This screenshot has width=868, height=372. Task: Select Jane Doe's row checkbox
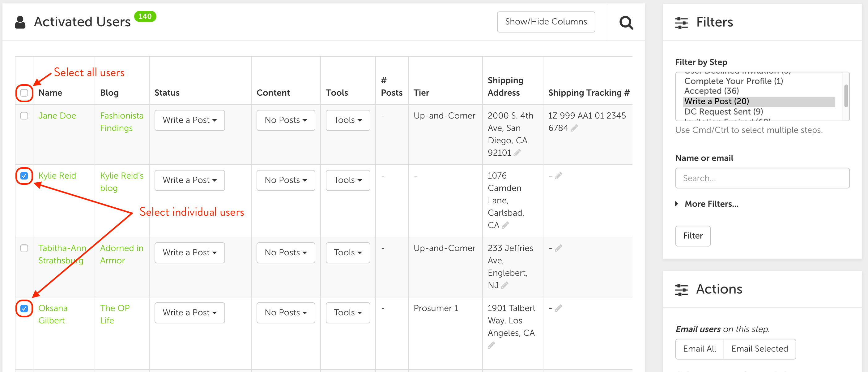pos(24,116)
